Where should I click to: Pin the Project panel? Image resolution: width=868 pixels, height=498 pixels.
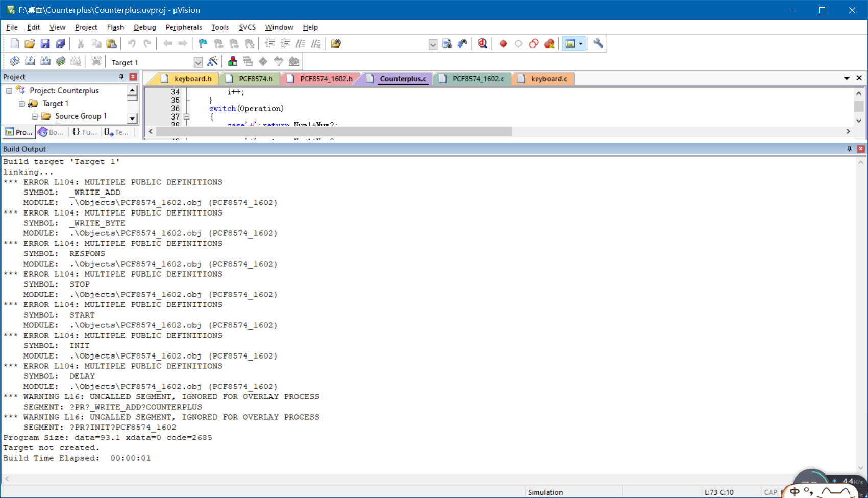[x=121, y=77]
